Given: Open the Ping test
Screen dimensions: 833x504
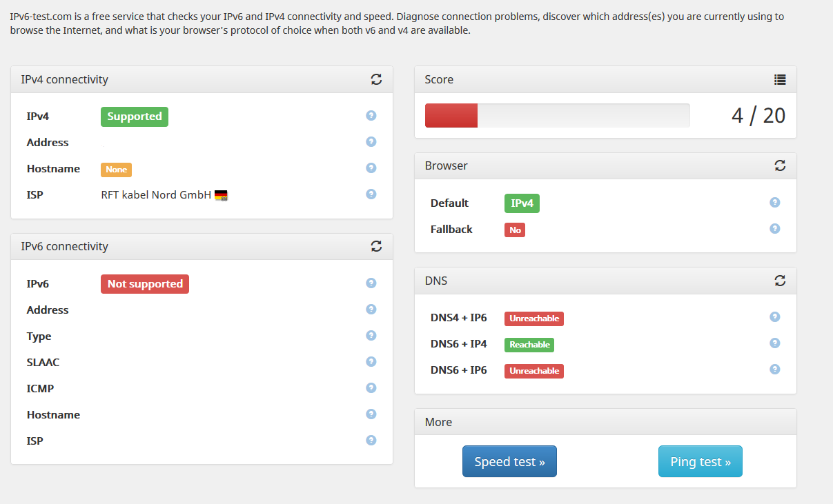Looking at the screenshot, I should click(x=700, y=461).
